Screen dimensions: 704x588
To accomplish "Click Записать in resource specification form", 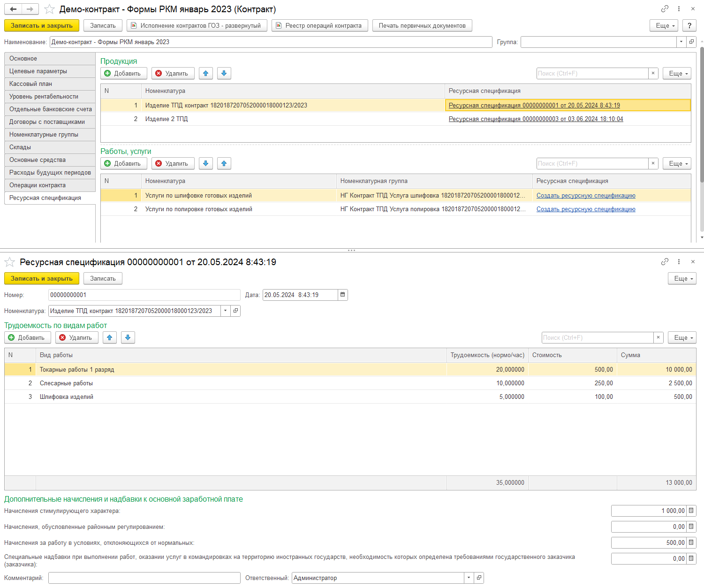I will coord(103,278).
